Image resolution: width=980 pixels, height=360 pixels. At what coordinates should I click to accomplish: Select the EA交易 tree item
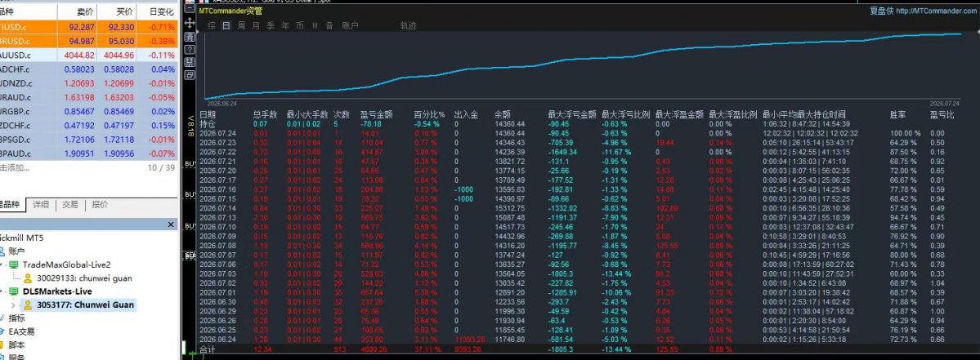pos(20,331)
